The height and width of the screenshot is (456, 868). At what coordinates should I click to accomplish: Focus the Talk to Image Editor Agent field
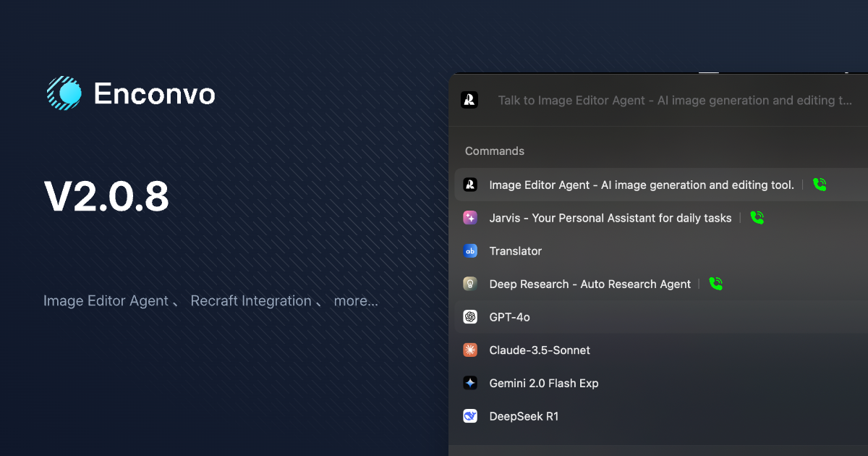click(x=675, y=100)
